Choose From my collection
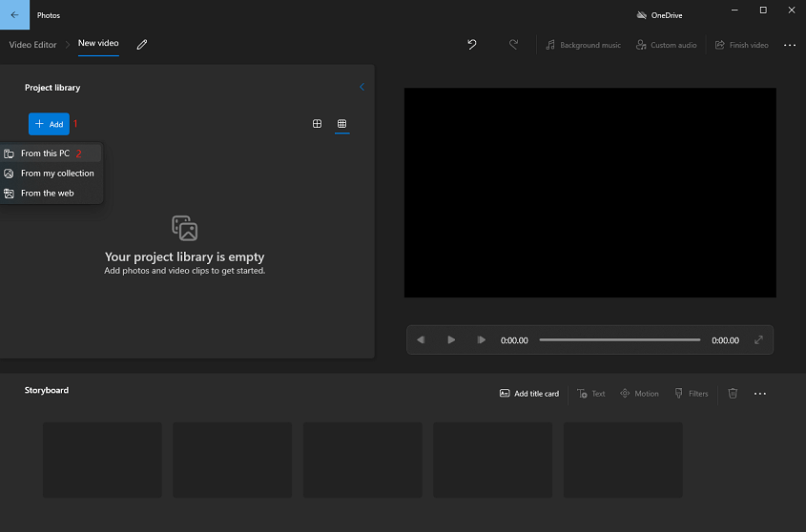Viewport: 806px width, 532px height. point(51,174)
